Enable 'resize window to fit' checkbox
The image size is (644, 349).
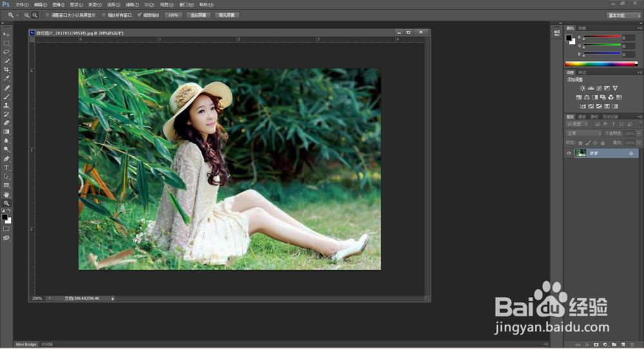point(47,15)
